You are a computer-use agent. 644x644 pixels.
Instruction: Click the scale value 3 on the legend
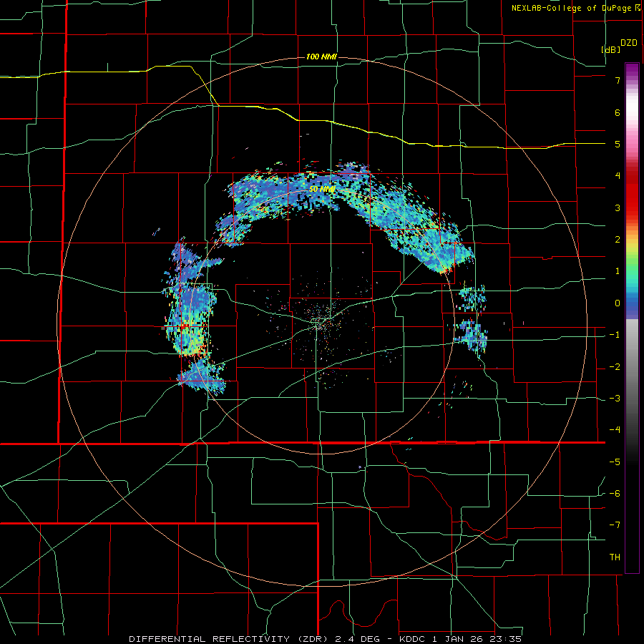(618, 208)
